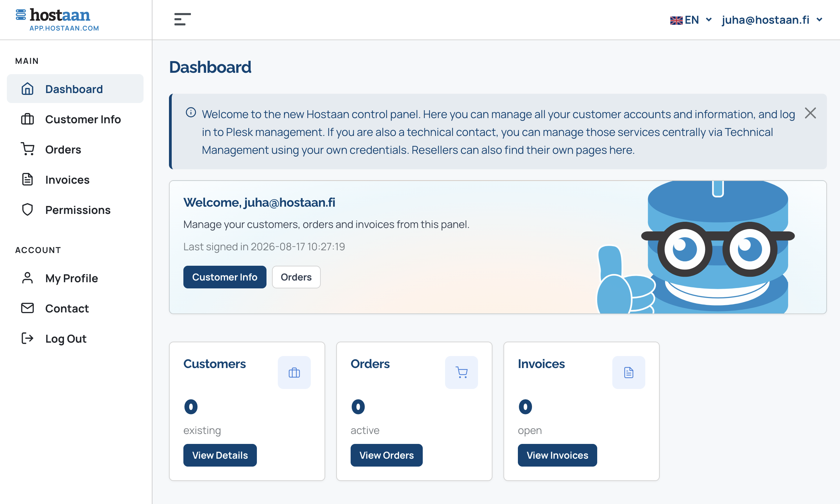The image size is (840, 504).
Task: Go to Orders in the sidebar
Action: coord(75,149)
